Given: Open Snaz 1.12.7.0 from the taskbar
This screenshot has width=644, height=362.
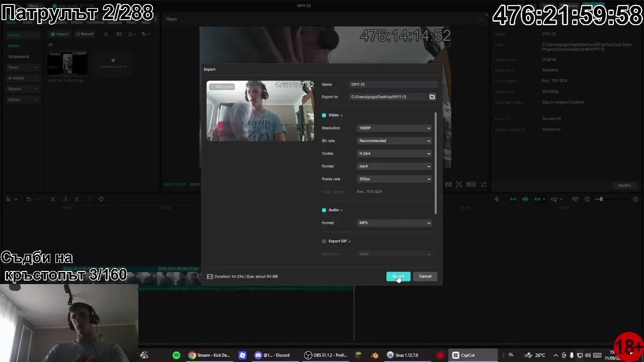Looking at the screenshot, I should coord(403,355).
